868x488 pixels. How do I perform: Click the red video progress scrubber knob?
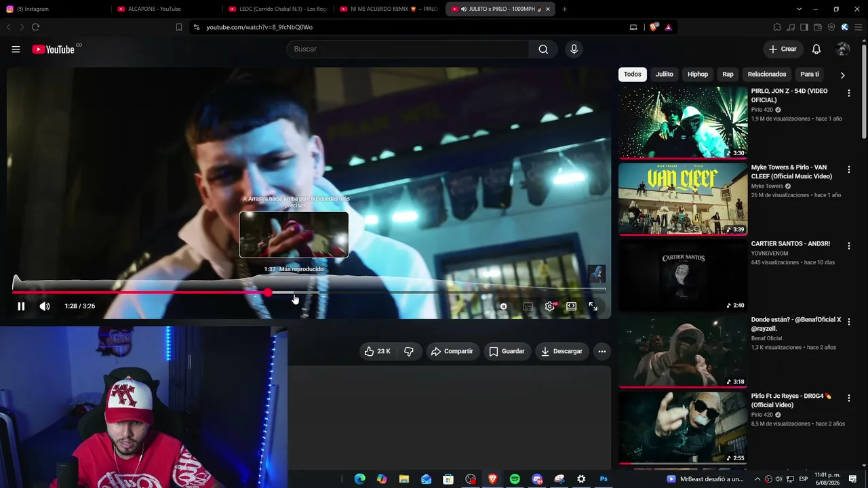pyautogui.click(x=269, y=293)
